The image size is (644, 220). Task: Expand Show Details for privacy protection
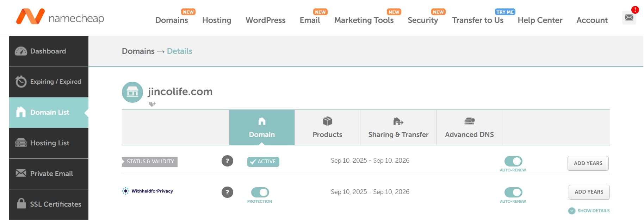point(589,211)
